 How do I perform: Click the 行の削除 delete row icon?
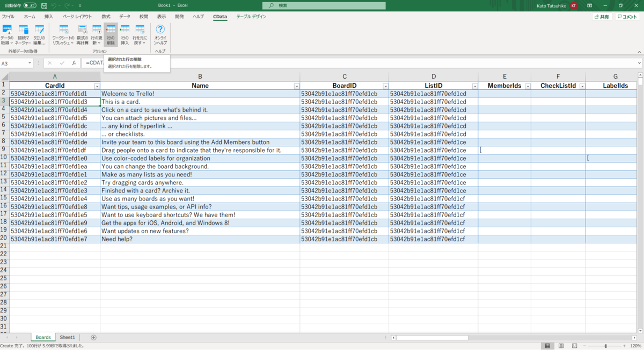tap(111, 35)
